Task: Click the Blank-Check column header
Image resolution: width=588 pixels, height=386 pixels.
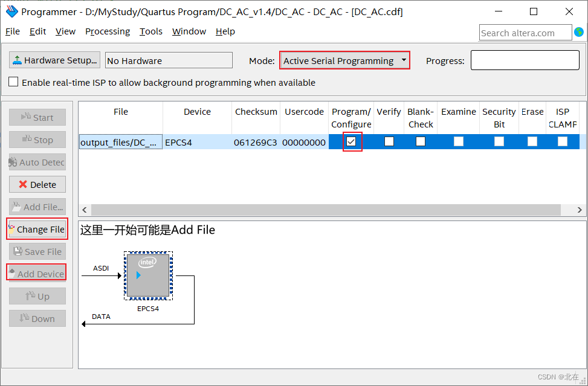Action: (421, 118)
